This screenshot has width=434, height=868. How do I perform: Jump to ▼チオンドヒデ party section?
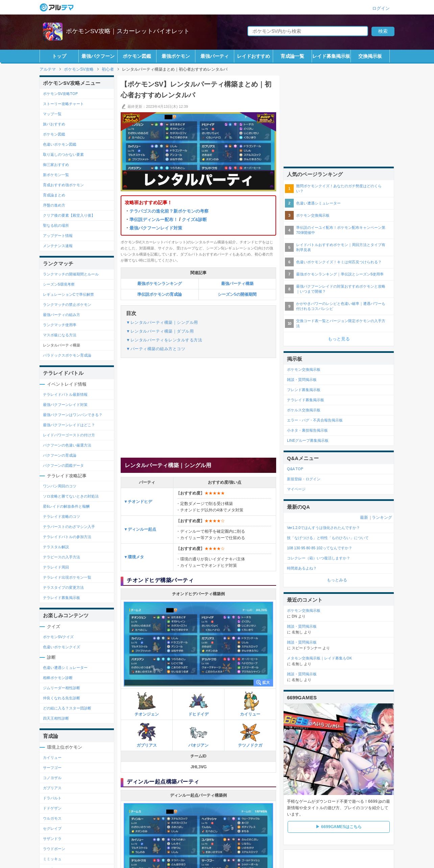point(138,502)
